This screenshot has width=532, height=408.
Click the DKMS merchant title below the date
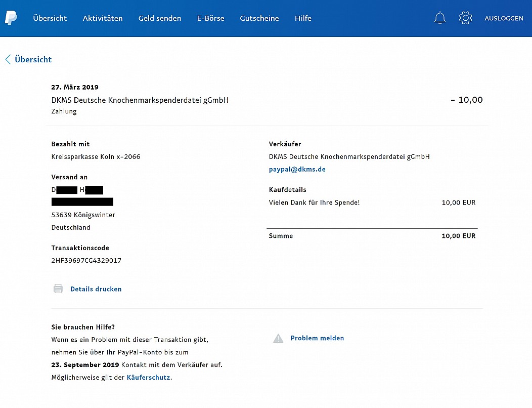140,100
